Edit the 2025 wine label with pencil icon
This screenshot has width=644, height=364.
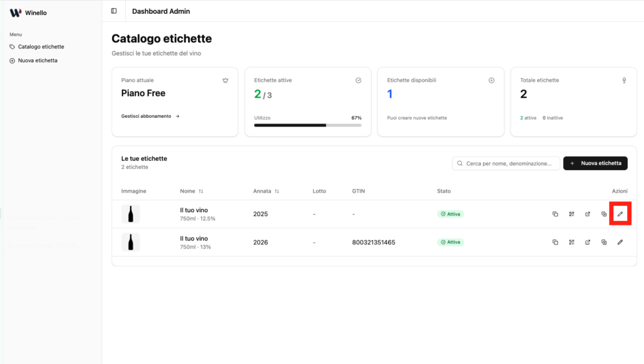(619, 214)
